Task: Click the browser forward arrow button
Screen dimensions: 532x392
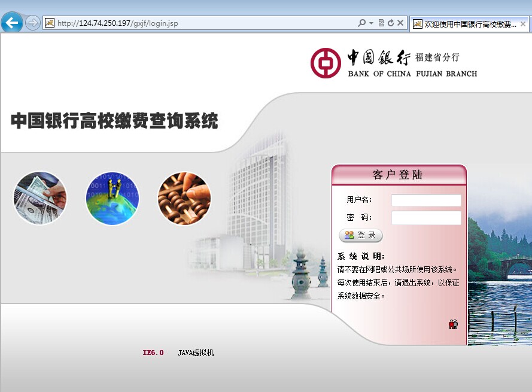Action: pyautogui.click(x=32, y=23)
